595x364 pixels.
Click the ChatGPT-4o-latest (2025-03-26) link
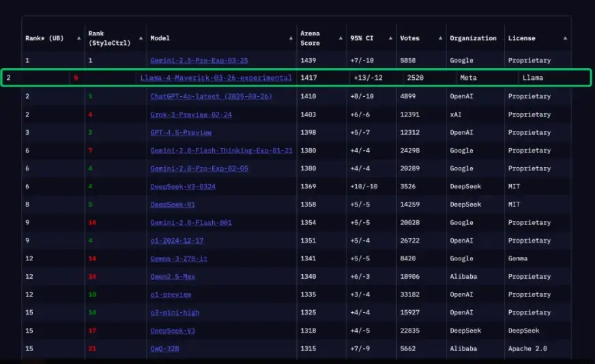(x=211, y=96)
